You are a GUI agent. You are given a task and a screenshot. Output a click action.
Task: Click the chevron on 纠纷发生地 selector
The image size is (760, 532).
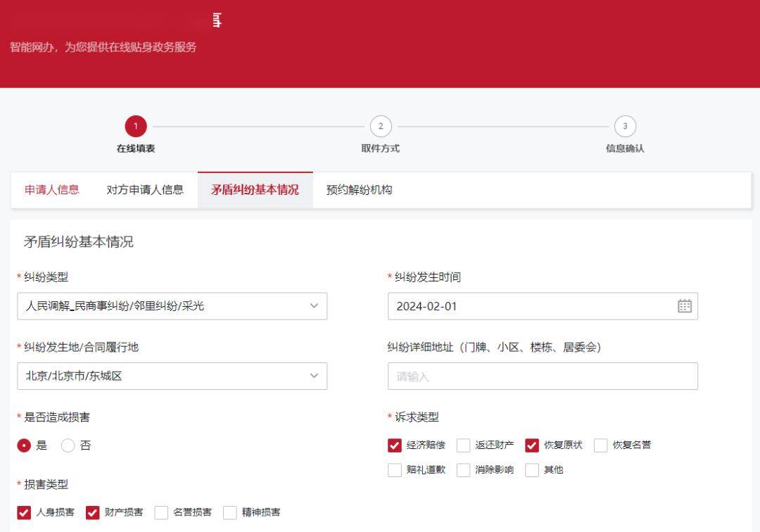tap(315, 376)
